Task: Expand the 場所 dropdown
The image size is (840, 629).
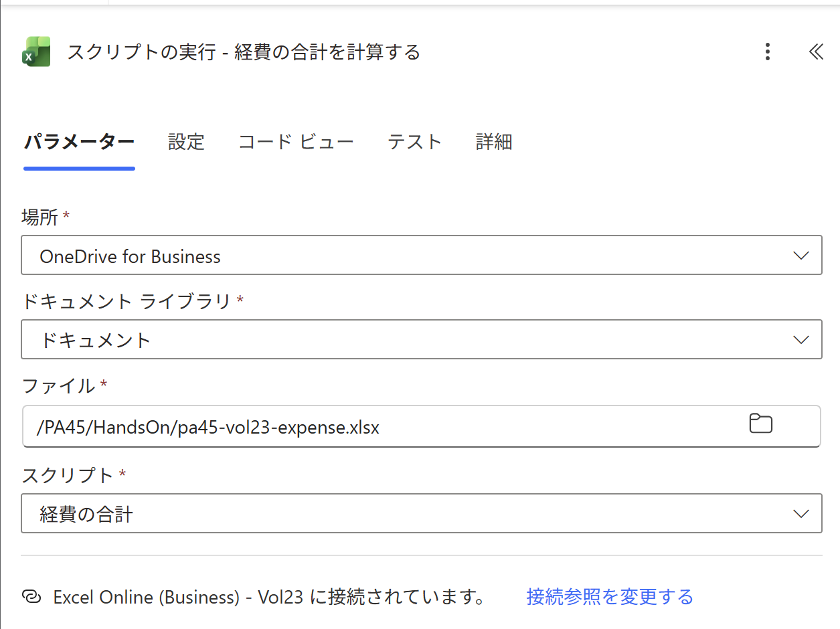Action: coord(422,255)
